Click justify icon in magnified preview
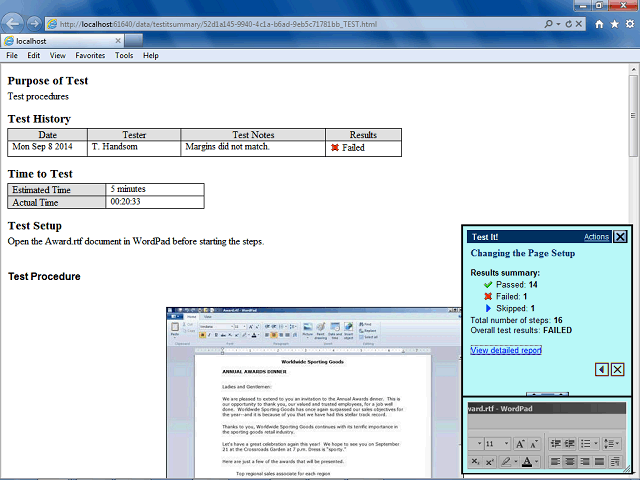The image size is (640, 480). tap(600, 461)
